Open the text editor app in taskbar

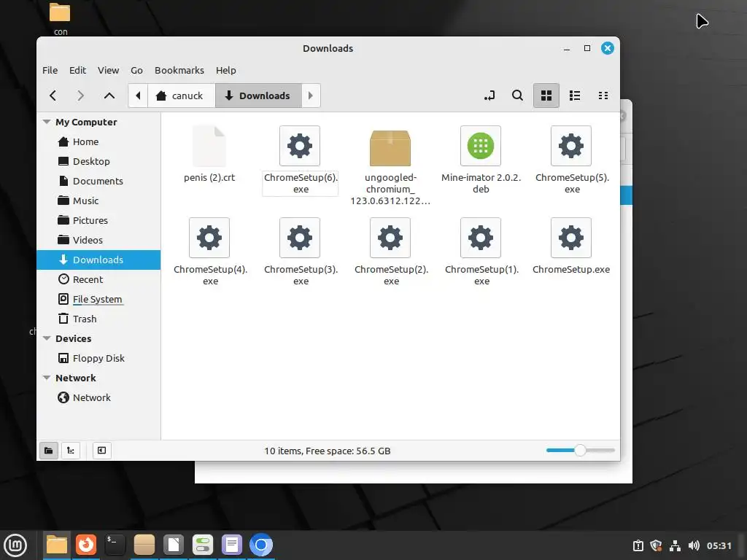231,545
